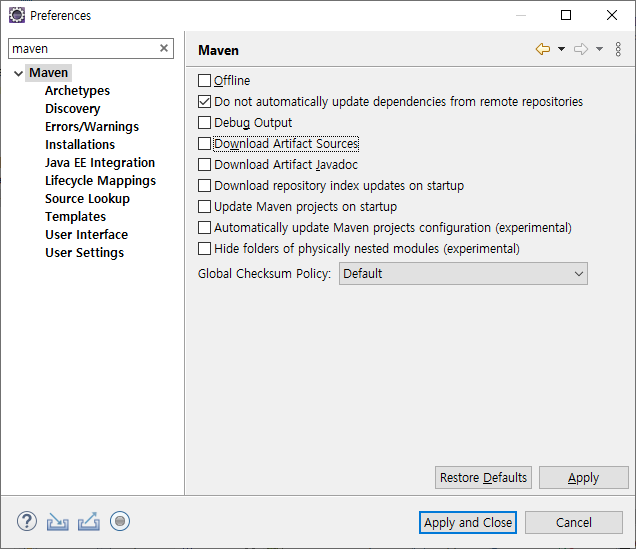Click Apply and Close button
Viewport: 636px width, 549px height.
[x=468, y=522]
